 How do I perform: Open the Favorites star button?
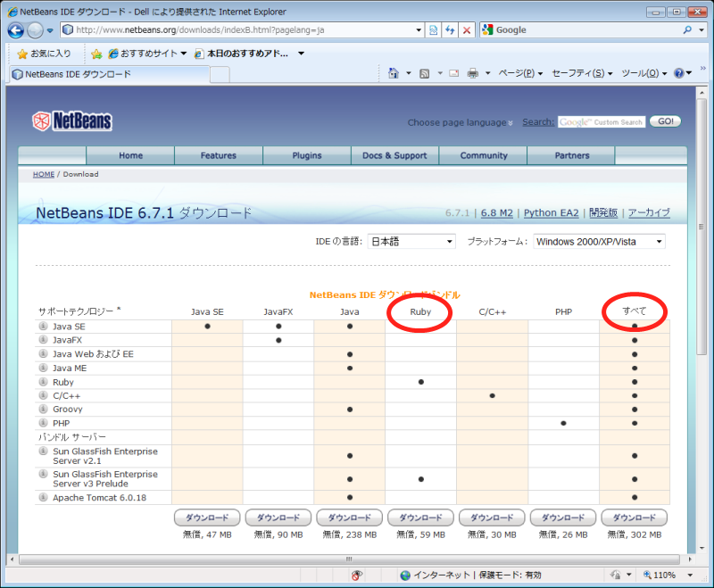coord(44,54)
